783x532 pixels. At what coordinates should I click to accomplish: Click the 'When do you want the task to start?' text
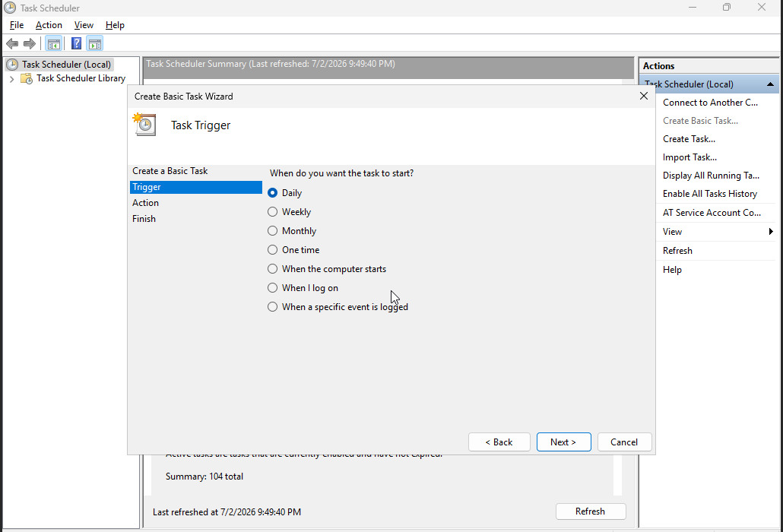341,173
